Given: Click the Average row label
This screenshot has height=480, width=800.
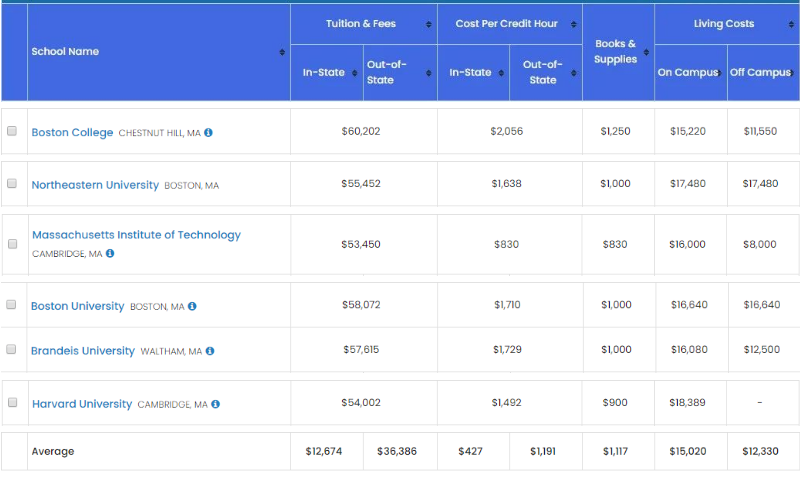Looking at the screenshot, I should [x=53, y=451].
